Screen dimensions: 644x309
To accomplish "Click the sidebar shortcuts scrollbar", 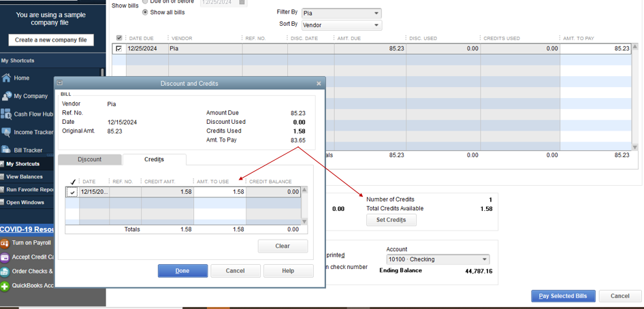I will pos(102,73).
